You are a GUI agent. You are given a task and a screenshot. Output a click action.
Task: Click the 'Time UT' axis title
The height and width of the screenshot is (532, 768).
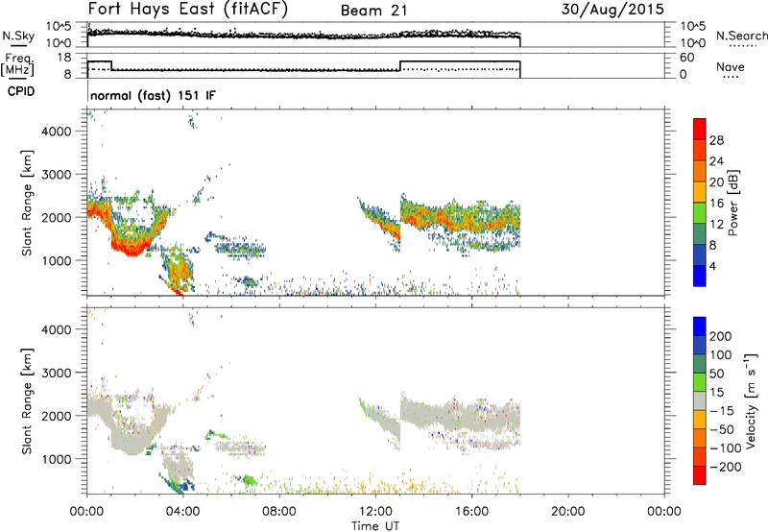pyautogui.click(x=375, y=526)
